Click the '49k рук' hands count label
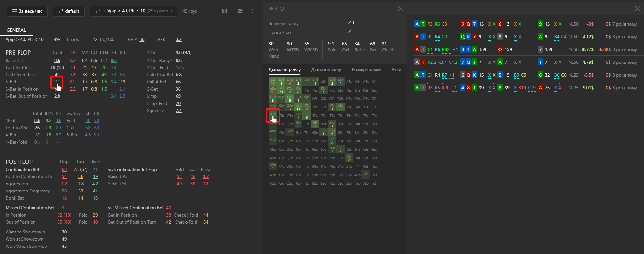The height and width of the screenshot is (254, 644). pos(190,11)
